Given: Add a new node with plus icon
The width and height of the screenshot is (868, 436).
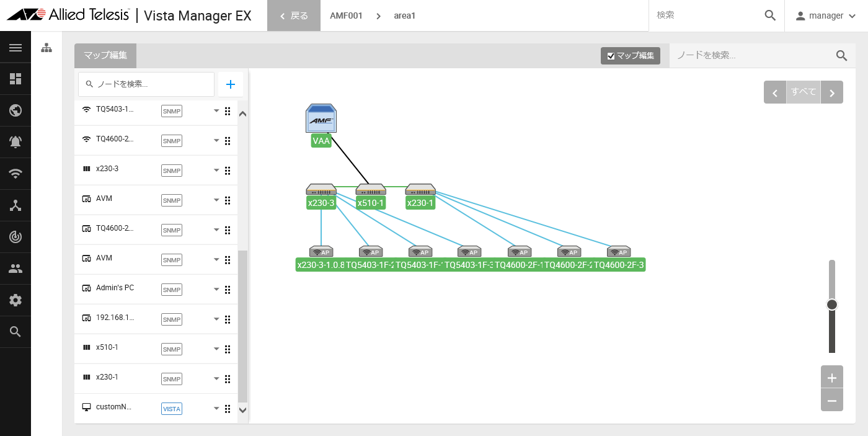Looking at the screenshot, I should click(x=231, y=84).
